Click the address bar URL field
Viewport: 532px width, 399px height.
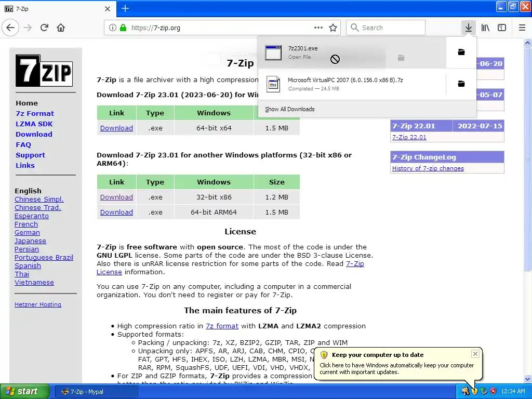coord(221,28)
